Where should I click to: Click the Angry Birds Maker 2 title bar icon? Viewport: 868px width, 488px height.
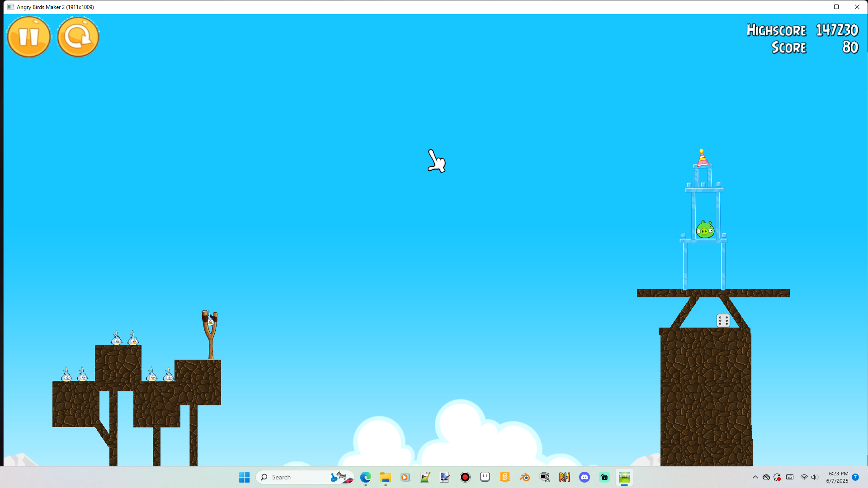pyautogui.click(x=10, y=7)
